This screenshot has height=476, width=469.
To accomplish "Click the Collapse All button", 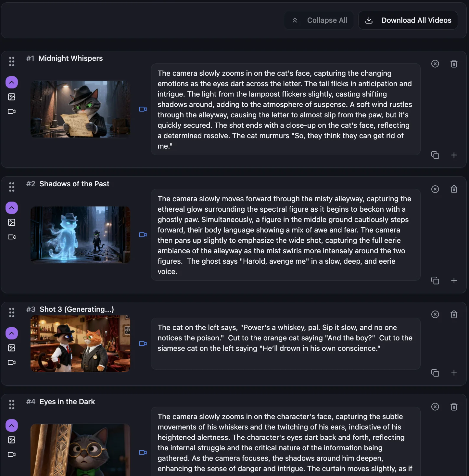I will point(319,20).
